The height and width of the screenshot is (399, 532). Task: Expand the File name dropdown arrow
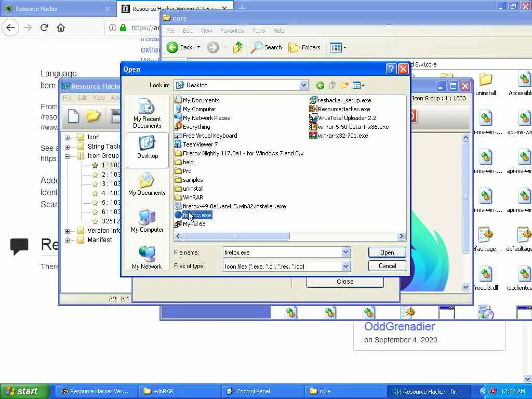(345, 252)
